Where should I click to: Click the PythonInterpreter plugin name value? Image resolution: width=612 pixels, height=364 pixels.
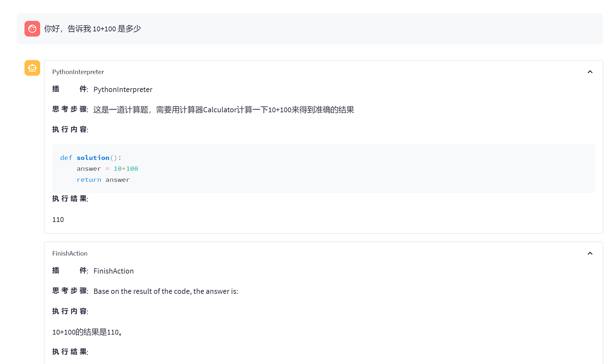[x=123, y=89]
